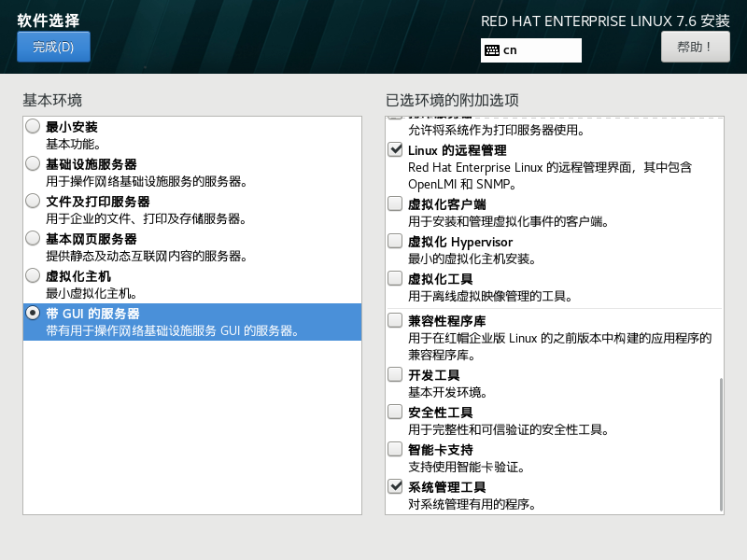Click the text 基本开发环境。
This screenshot has width=747, height=560.
tap(448, 392)
